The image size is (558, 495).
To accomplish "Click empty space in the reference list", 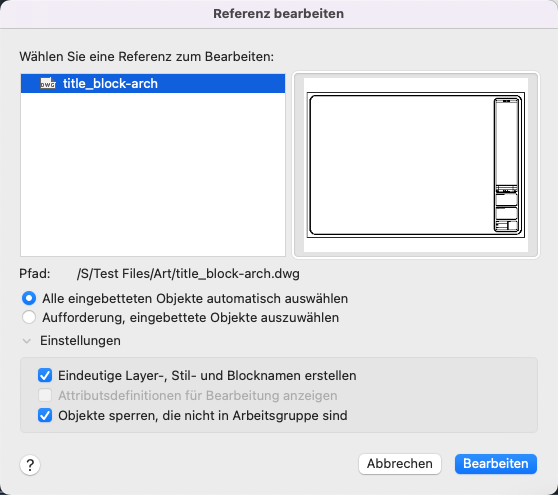I will pyautogui.click(x=153, y=174).
